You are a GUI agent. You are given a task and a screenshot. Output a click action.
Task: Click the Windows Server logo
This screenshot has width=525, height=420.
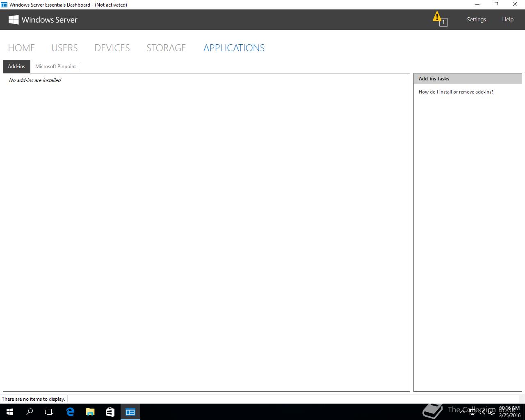[43, 20]
